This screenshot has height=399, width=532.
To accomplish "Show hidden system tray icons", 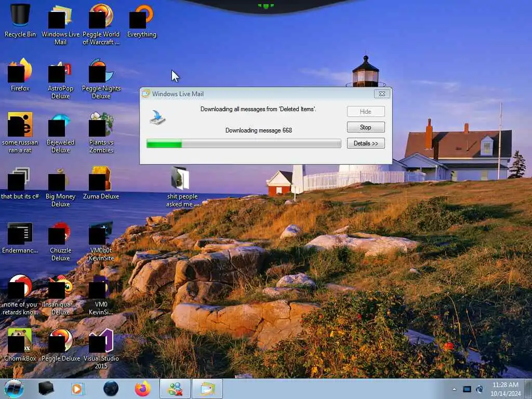I will [454, 389].
